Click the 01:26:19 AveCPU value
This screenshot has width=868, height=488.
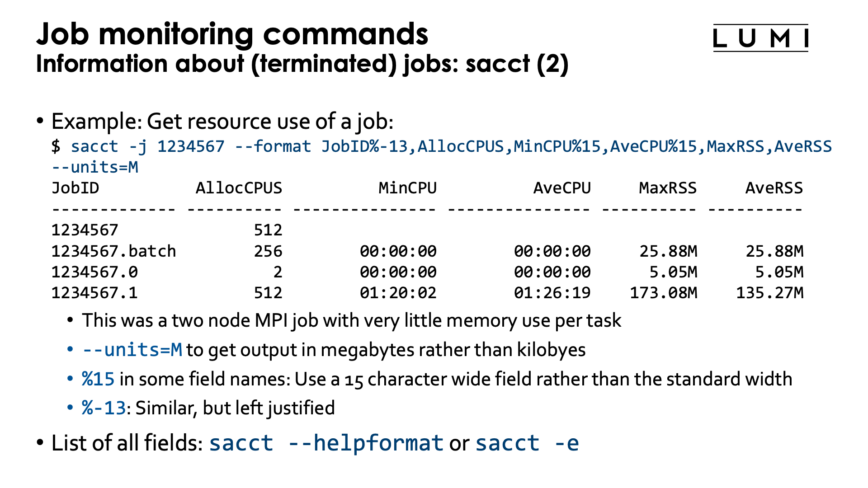(552, 293)
